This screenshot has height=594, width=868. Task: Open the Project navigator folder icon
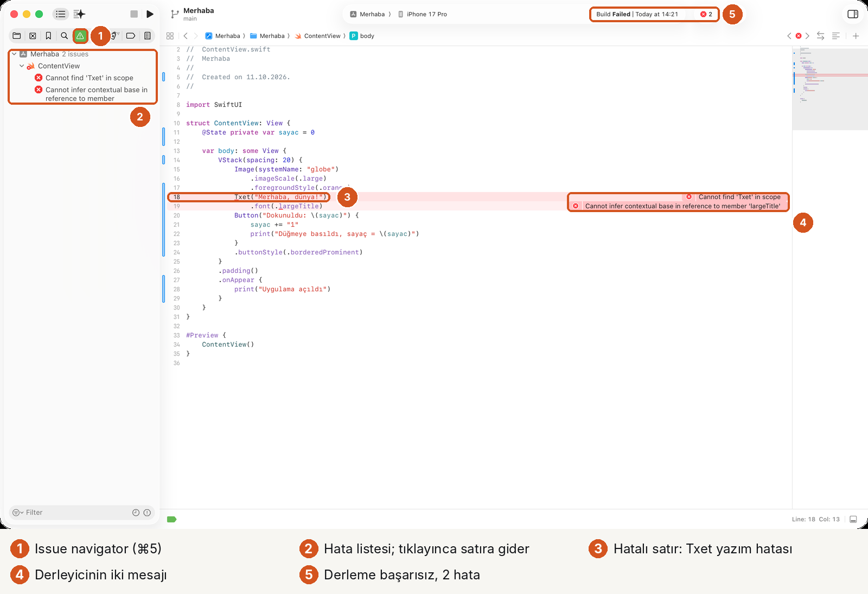(17, 36)
